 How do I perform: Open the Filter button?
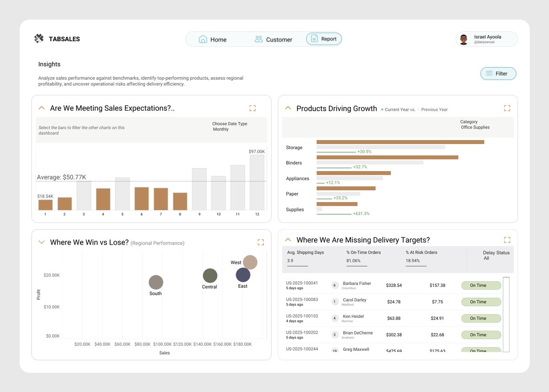pos(498,73)
